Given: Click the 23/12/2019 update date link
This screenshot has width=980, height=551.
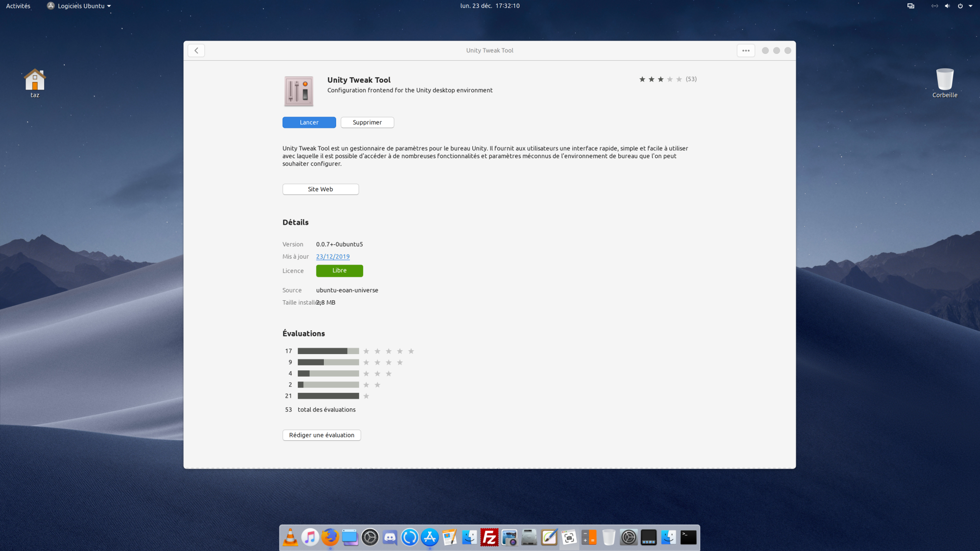Looking at the screenshot, I should pos(333,257).
